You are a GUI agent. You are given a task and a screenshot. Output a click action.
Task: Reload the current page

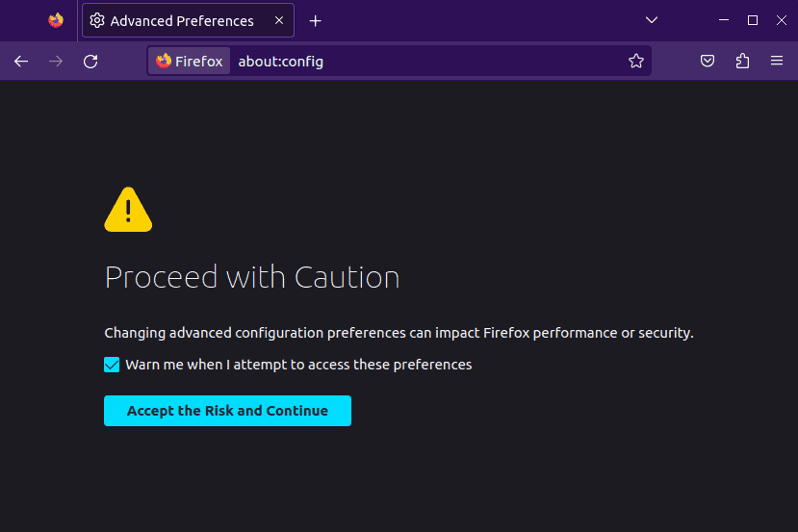coord(90,62)
